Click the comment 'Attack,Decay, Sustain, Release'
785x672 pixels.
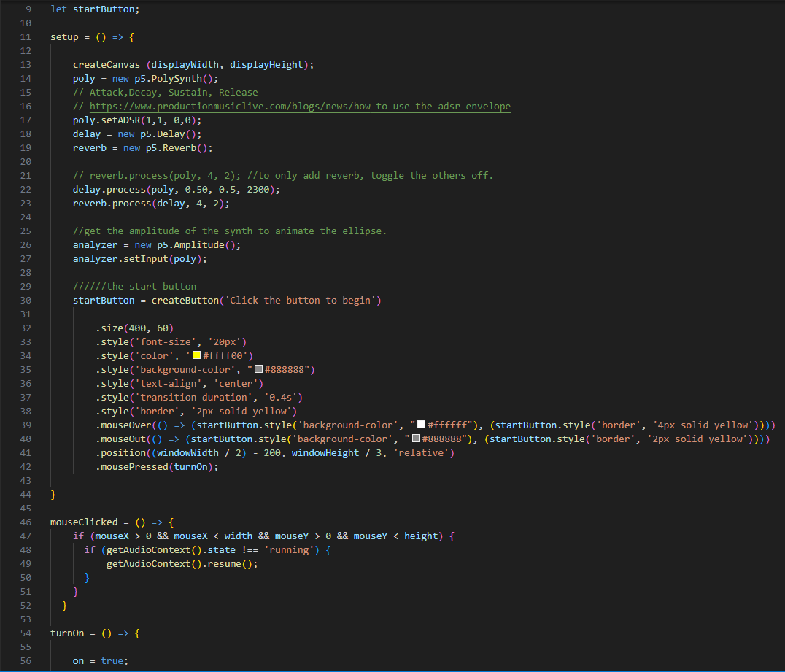(x=173, y=93)
